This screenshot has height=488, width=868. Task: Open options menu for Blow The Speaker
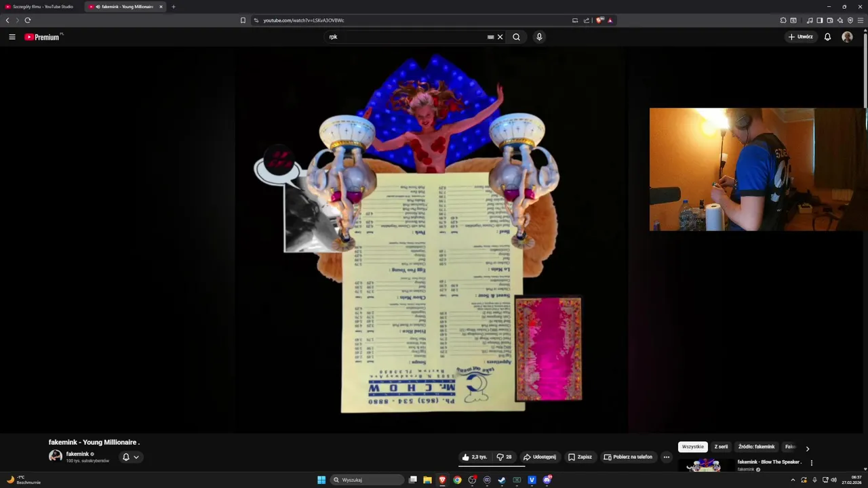pyautogui.click(x=812, y=463)
